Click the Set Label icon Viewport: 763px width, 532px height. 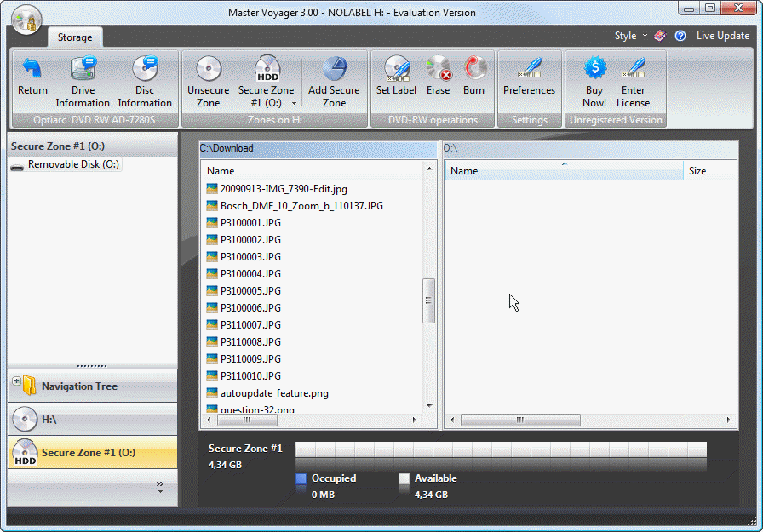click(x=397, y=69)
